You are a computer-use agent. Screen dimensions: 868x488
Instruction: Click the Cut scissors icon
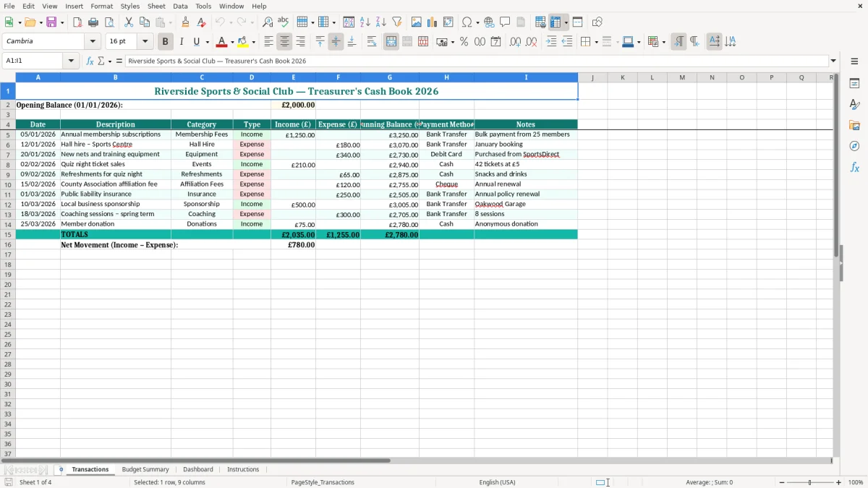coord(129,22)
